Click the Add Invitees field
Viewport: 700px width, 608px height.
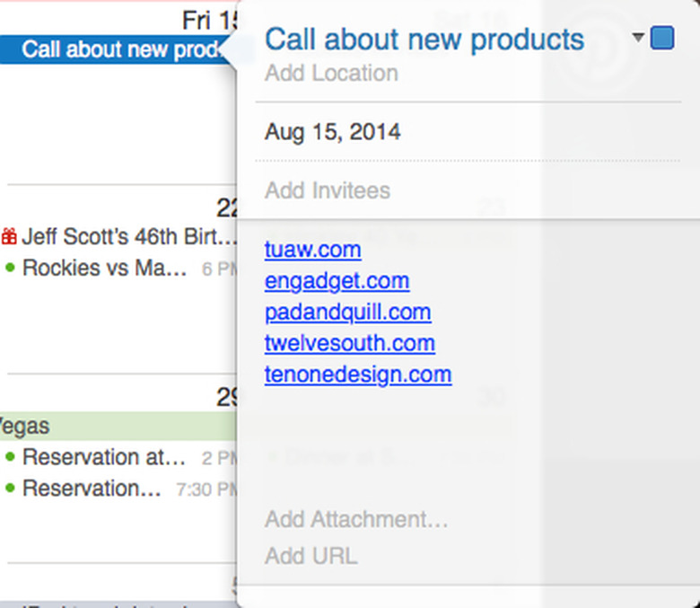click(x=327, y=190)
